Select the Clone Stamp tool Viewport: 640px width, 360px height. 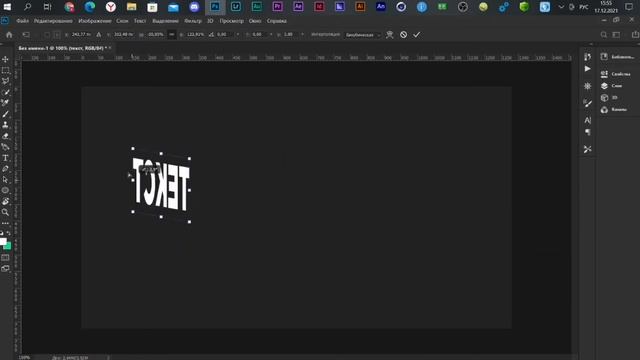5,125
